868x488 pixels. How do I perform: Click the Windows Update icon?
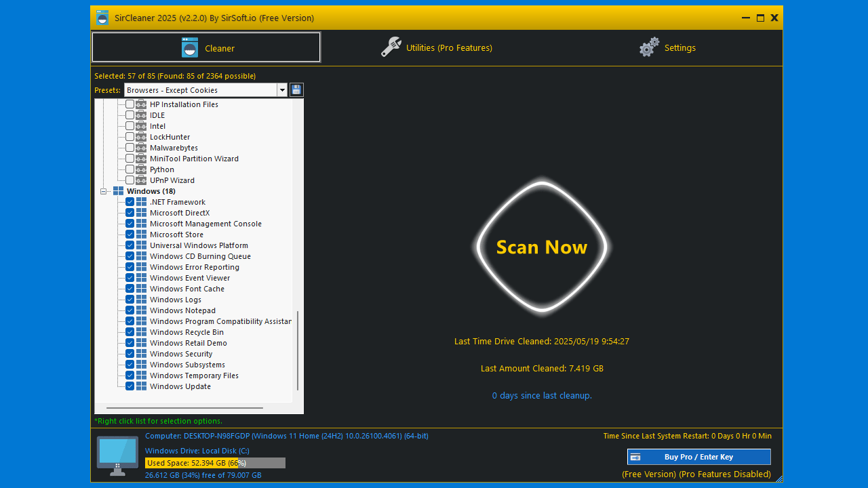141,386
